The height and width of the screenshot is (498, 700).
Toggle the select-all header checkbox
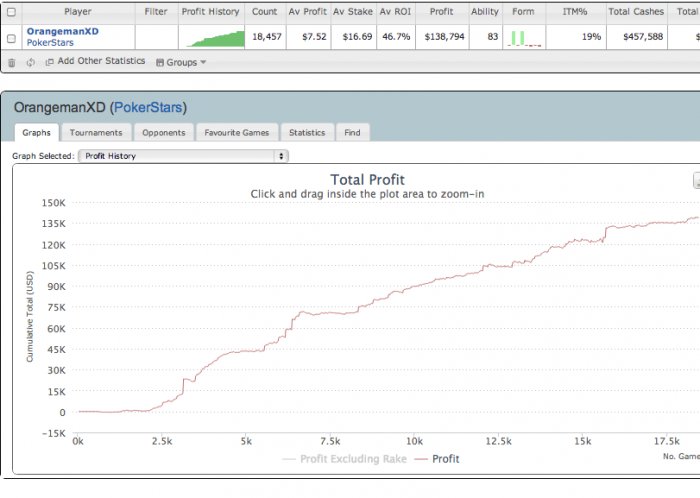click(x=11, y=12)
